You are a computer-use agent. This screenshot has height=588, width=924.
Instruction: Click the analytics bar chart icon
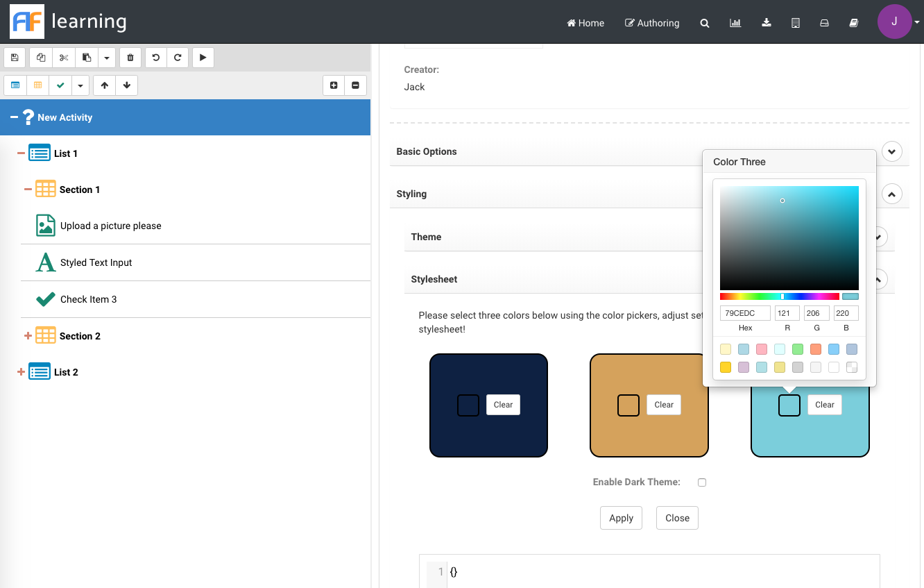[x=735, y=22]
